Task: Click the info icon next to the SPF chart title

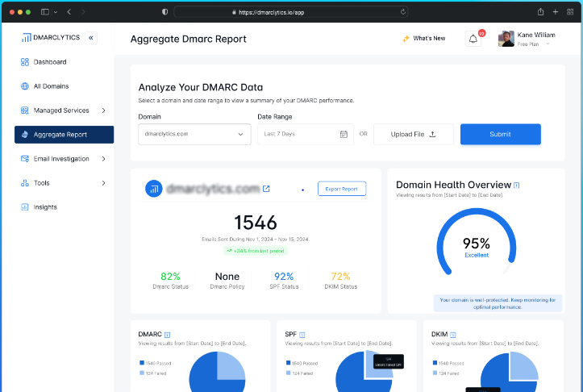Action: tap(302, 335)
